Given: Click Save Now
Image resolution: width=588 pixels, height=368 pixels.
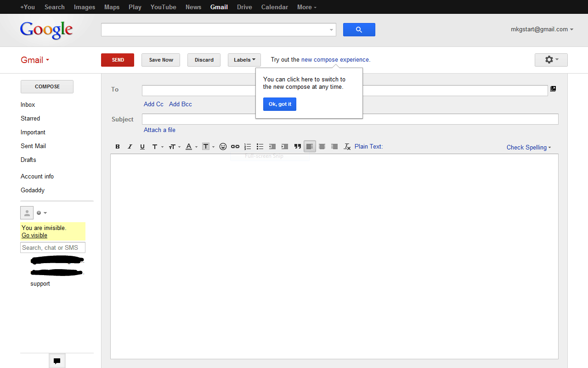Looking at the screenshot, I should [161, 60].
